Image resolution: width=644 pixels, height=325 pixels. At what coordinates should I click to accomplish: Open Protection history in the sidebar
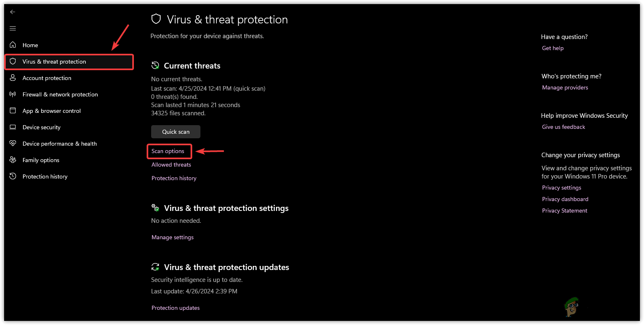[x=45, y=176]
